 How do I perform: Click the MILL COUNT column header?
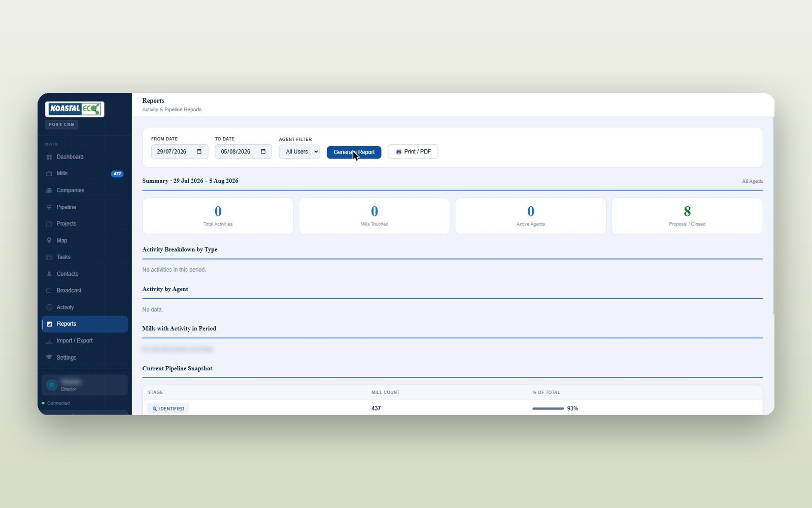tap(385, 392)
